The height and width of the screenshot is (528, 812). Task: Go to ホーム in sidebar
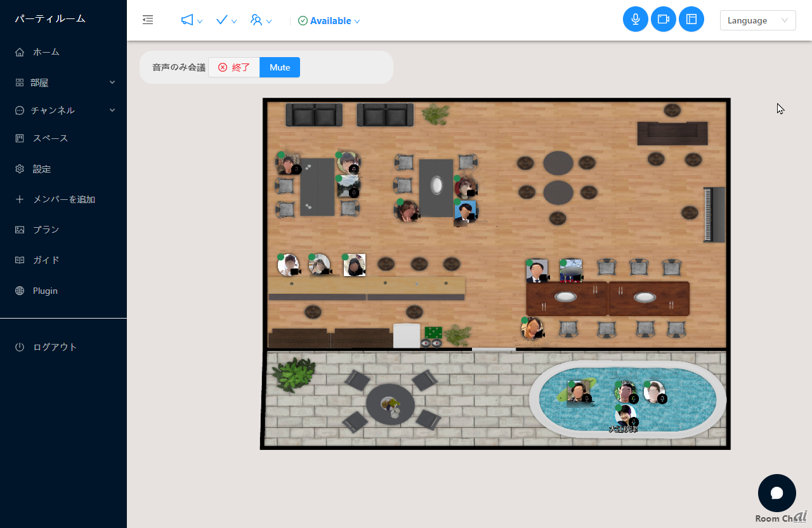pyautogui.click(x=46, y=52)
